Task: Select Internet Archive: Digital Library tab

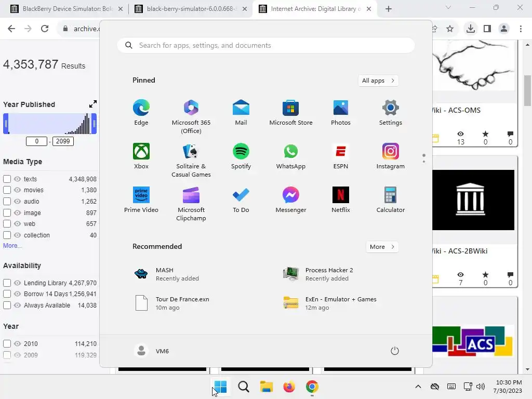Action: [315, 9]
